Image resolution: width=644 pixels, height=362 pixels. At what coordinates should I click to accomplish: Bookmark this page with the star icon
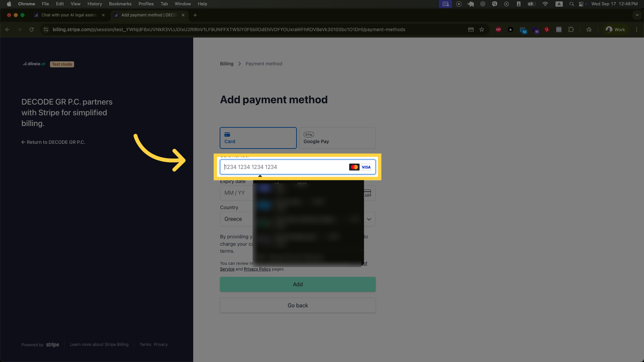pyautogui.click(x=482, y=29)
